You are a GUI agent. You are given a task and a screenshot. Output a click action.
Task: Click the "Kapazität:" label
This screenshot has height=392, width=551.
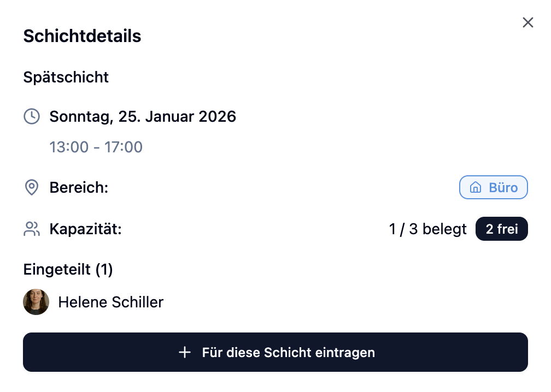[x=85, y=229]
